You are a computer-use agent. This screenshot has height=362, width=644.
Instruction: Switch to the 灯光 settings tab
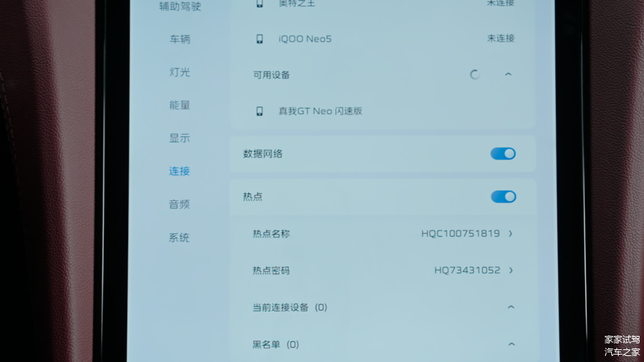179,72
